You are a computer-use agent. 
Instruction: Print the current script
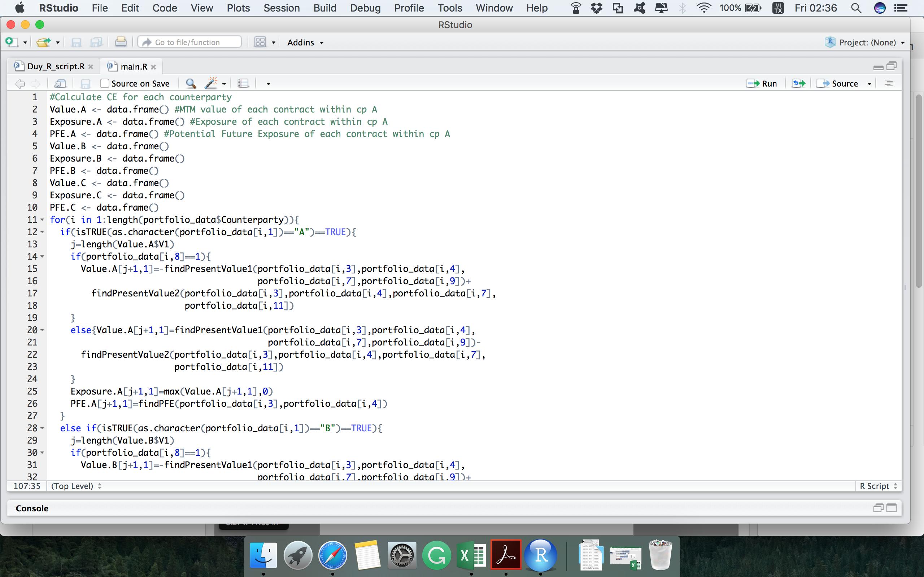tap(121, 42)
